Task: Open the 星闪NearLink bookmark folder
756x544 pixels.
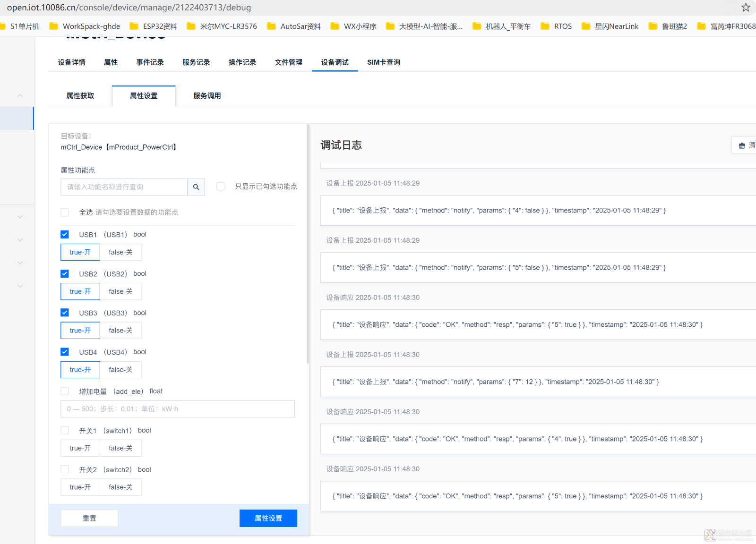Action: point(610,26)
